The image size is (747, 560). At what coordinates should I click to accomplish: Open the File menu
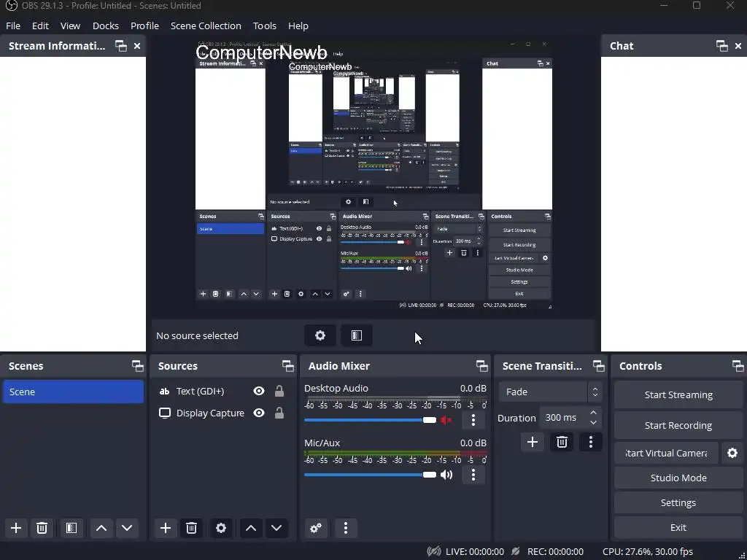13,26
